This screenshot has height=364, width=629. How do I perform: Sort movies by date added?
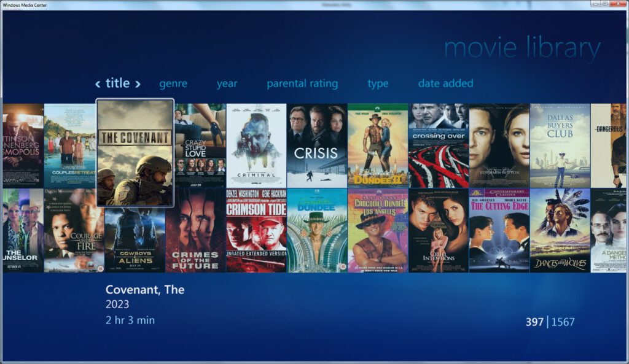(x=445, y=83)
